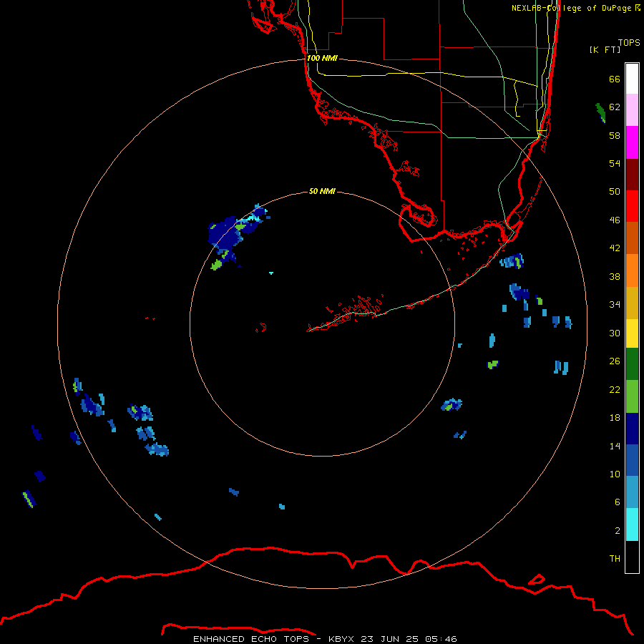Click the green echo beside the 62 label
This screenshot has width=644, height=644.
point(600,113)
